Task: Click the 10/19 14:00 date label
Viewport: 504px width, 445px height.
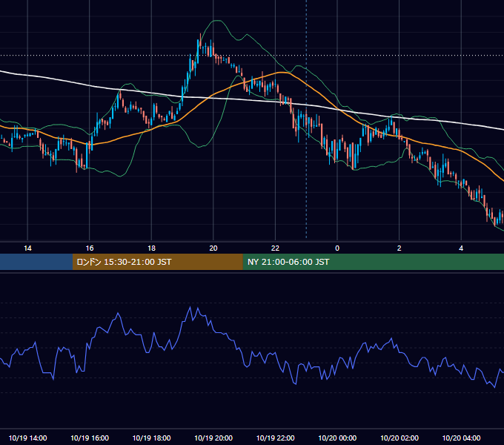Action: click(x=27, y=438)
